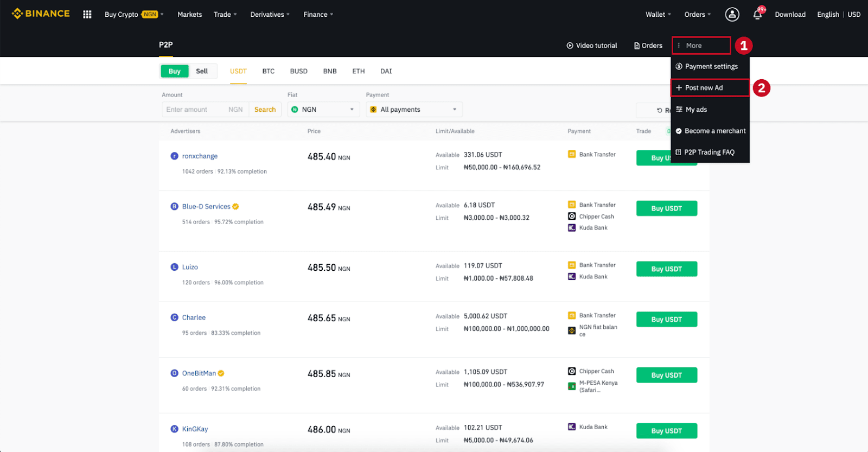Open the Wallet dropdown
The width and height of the screenshot is (868, 452).
658,14
